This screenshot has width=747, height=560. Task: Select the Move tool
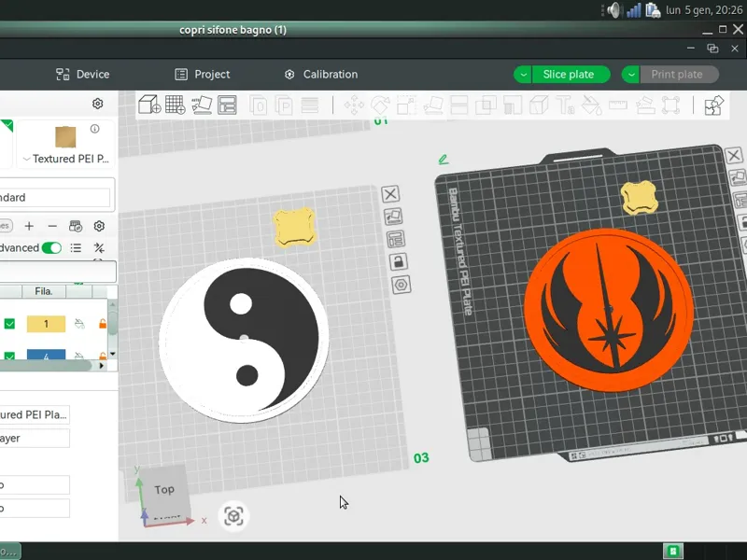(354, 105)
